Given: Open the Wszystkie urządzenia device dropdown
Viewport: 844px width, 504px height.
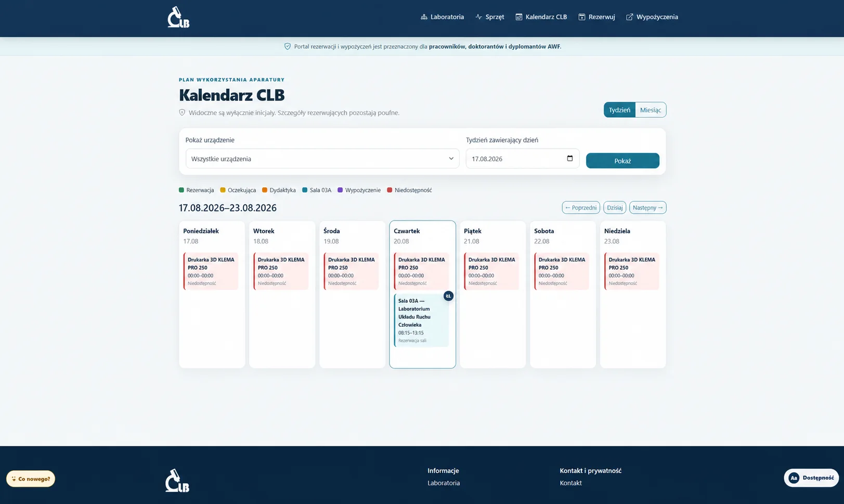Looking at the screenshot, I should (322, 159).
